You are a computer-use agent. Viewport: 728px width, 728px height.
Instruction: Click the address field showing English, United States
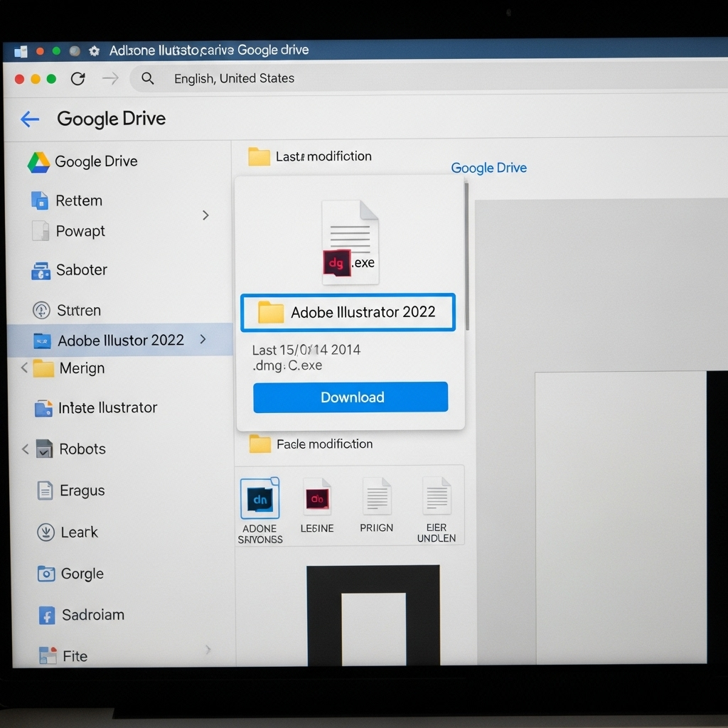pyautogui.click(x=427, y=78)
